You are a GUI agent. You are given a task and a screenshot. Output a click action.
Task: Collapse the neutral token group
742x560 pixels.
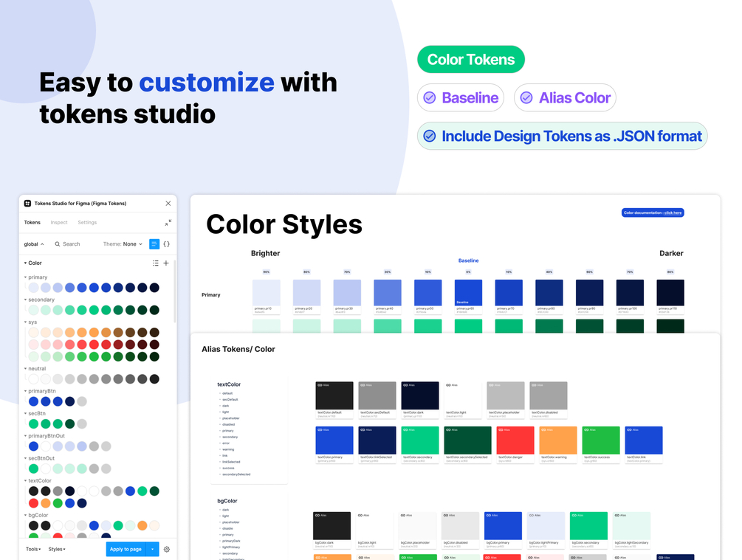coord(26,368)
